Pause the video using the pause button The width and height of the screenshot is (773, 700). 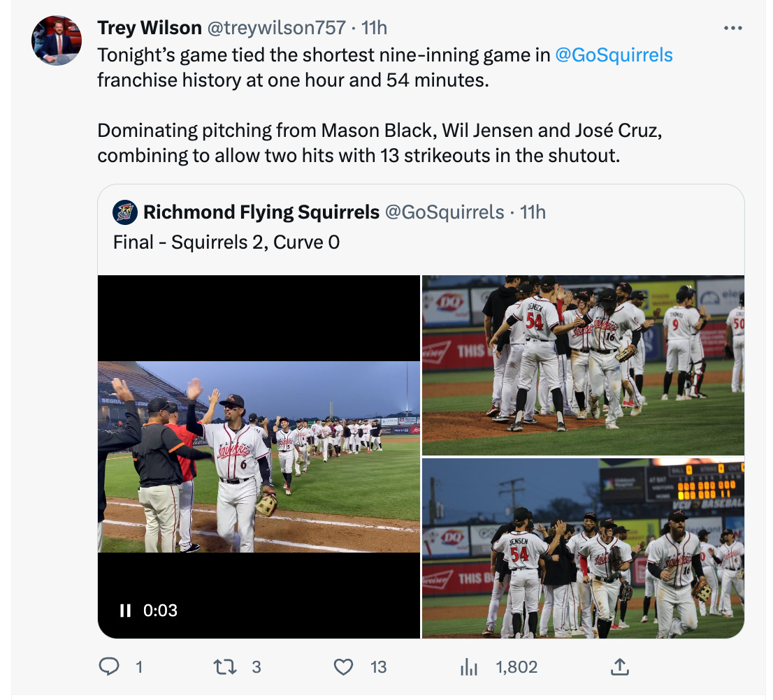125,611
